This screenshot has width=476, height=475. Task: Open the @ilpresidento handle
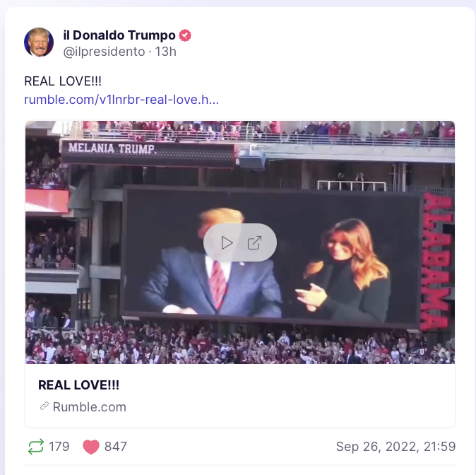pyautogui.click(x=104, y=52)
